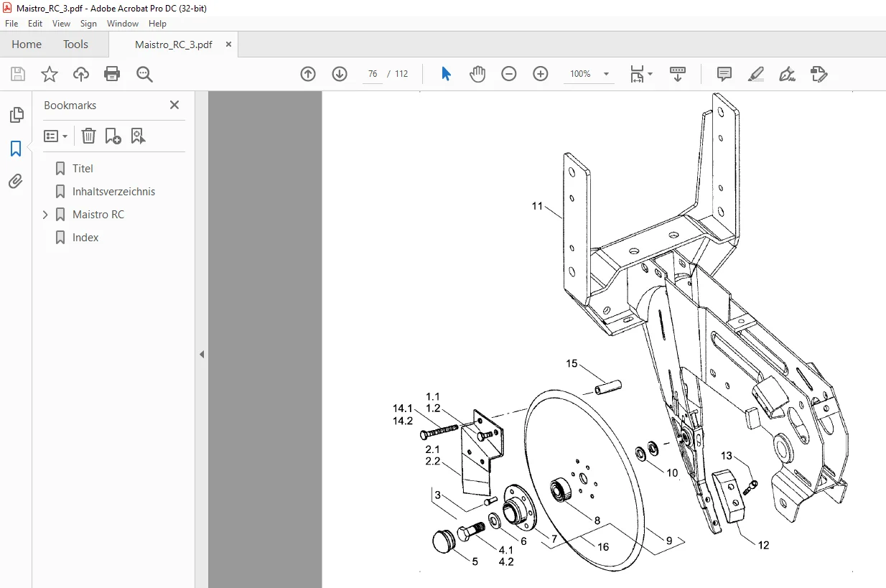Click the upload to cloud icon

81,74
